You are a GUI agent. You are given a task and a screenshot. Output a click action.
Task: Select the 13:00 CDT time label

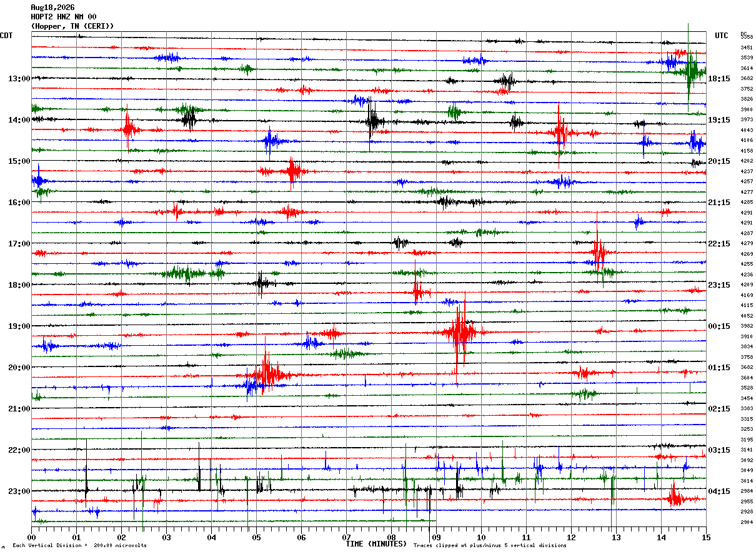coord(19,79)
